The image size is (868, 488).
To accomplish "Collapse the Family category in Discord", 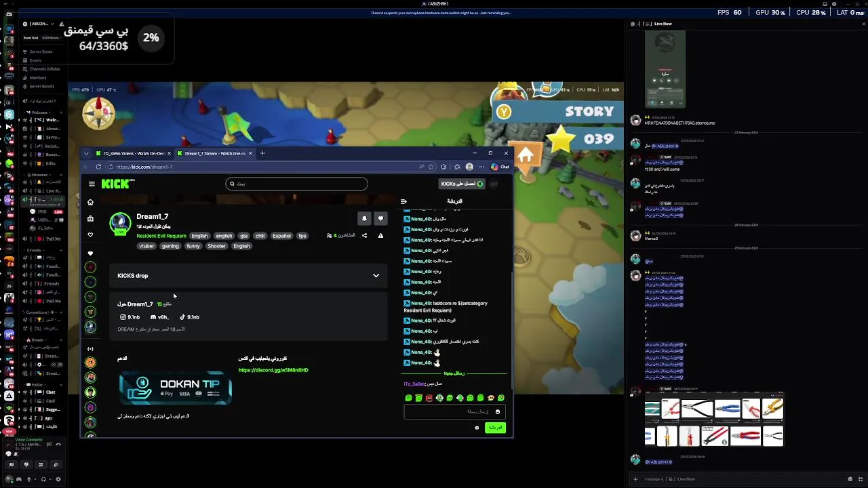I will click(x=35, y=250).
